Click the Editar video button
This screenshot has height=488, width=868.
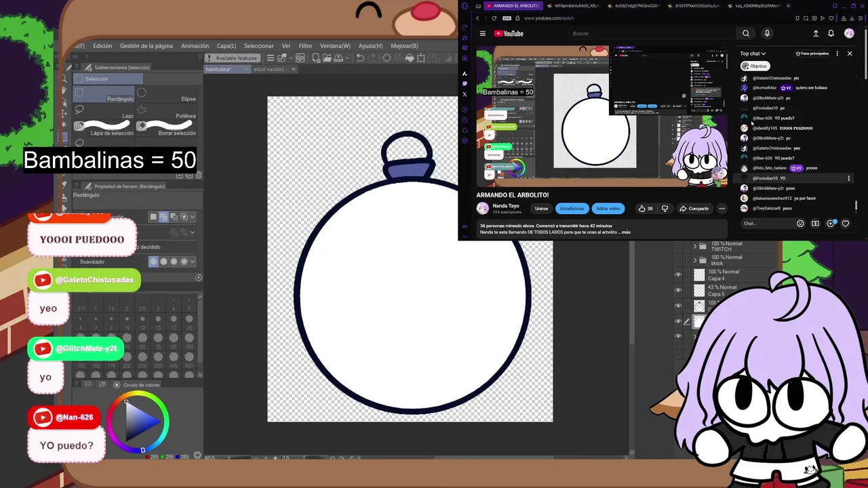click(608, 208)
